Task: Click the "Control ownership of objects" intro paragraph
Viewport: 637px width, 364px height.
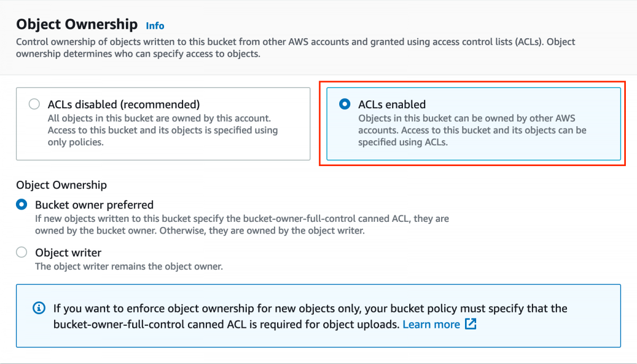Action: [295, 47]
